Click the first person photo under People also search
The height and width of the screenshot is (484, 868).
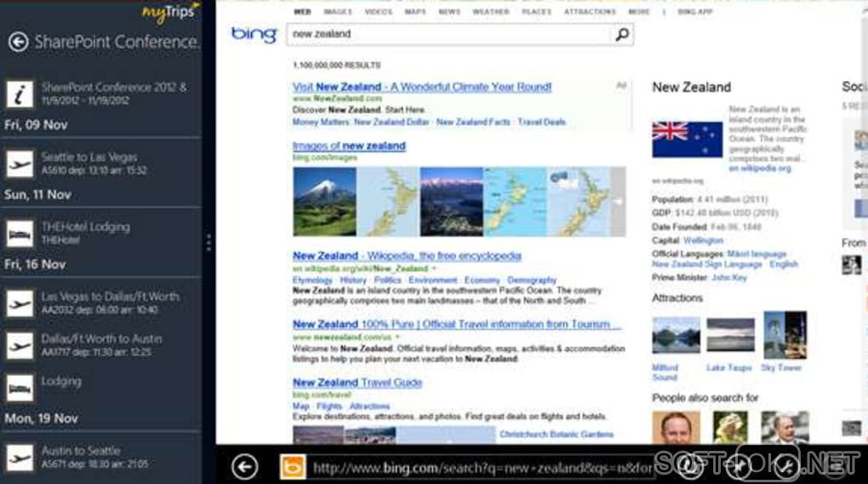676,428
